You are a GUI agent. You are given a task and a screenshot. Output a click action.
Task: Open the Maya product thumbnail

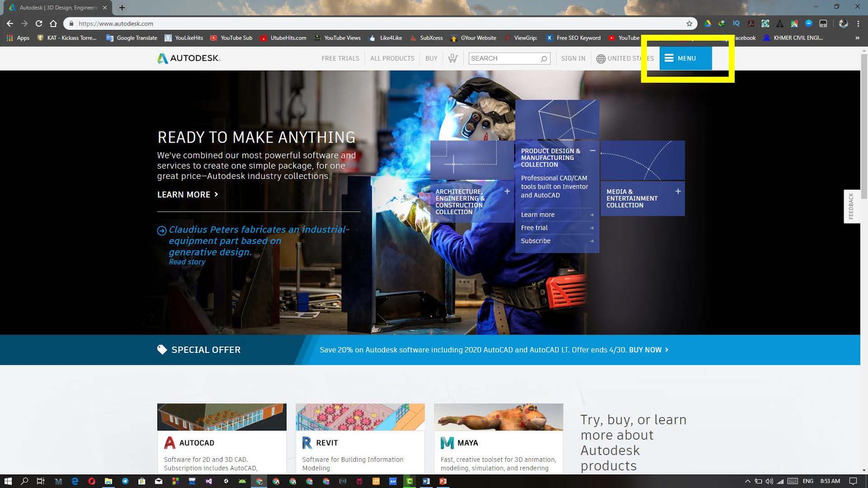(x=499, y=417)
